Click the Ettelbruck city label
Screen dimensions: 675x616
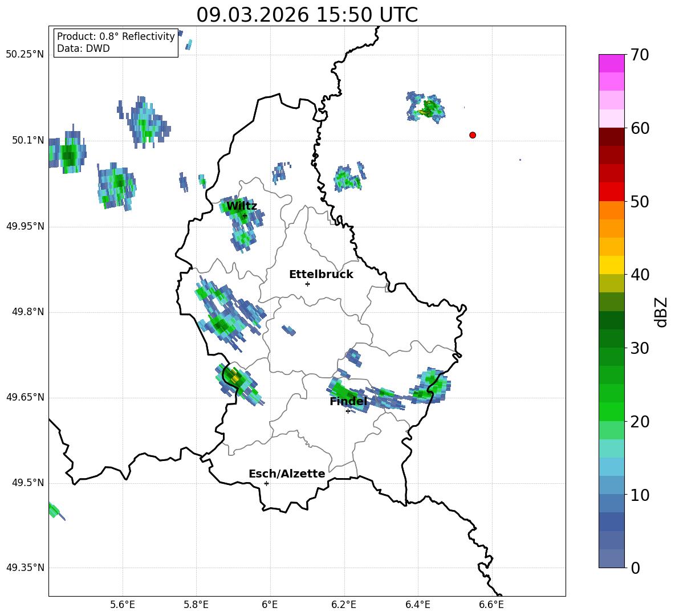tap(321, 275)
